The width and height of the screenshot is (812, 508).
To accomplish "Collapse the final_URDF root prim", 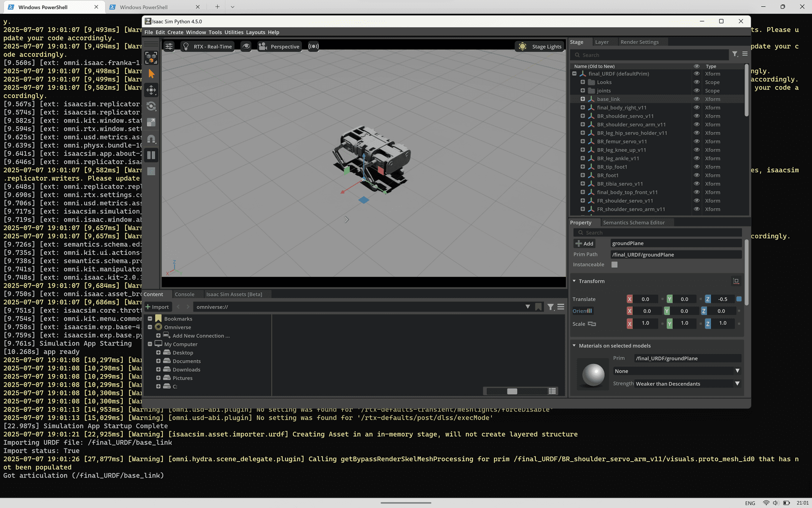I will coord(574,74).
